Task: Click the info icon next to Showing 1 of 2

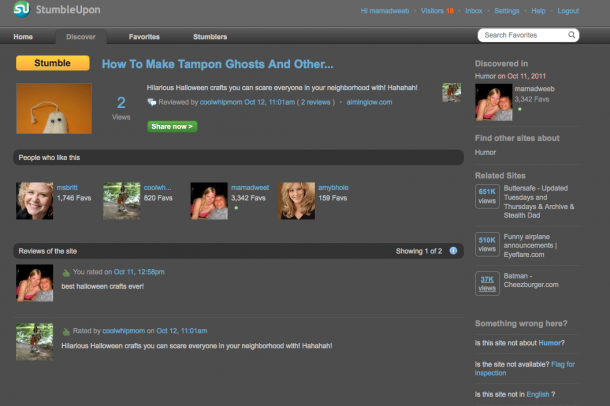Action: pyautogui.click(x=453, y=251)
